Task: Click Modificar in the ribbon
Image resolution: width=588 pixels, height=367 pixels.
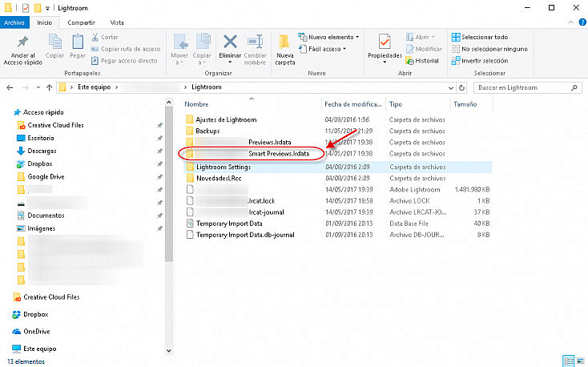Action: click(424, 49)
